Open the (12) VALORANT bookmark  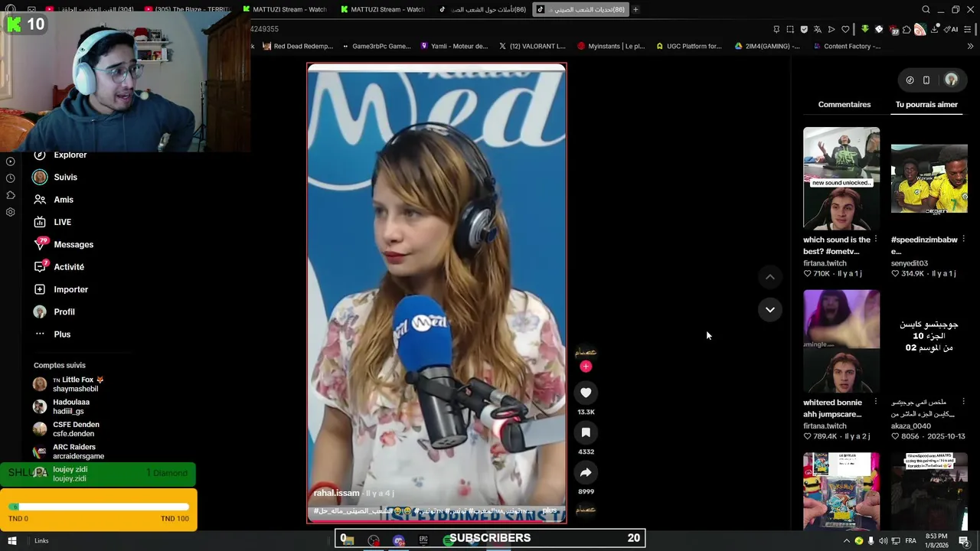coord(532,46)
